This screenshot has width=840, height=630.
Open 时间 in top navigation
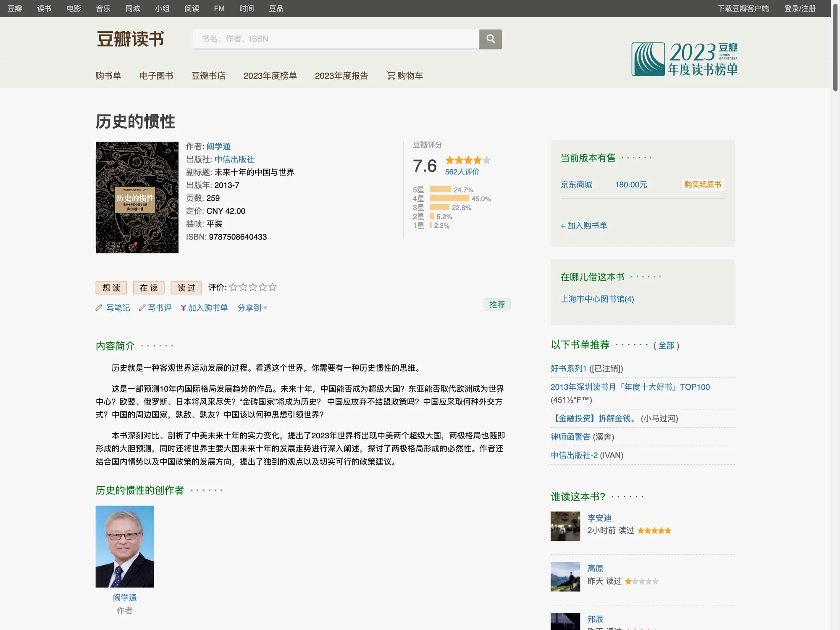pos(247,8)
